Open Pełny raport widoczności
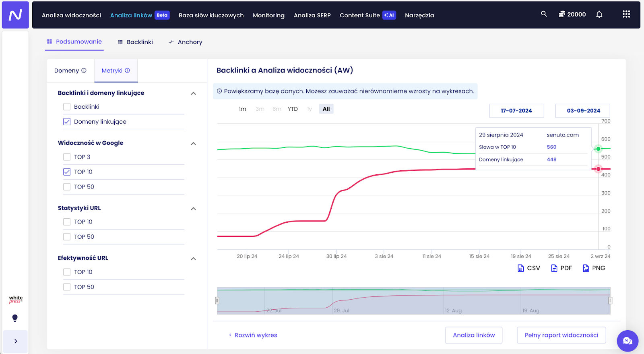 (x=561, y=335)
